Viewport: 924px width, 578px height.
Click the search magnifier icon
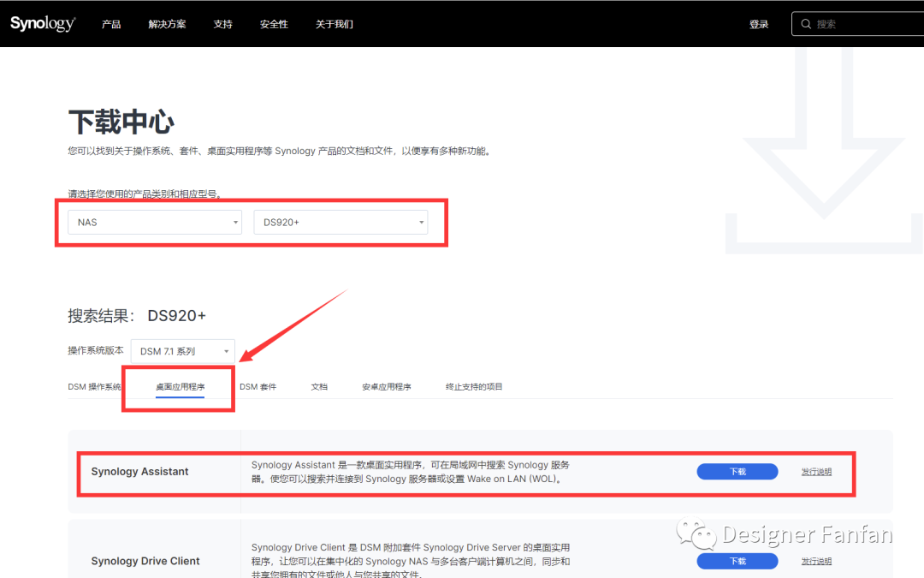[x=806, y=24]
